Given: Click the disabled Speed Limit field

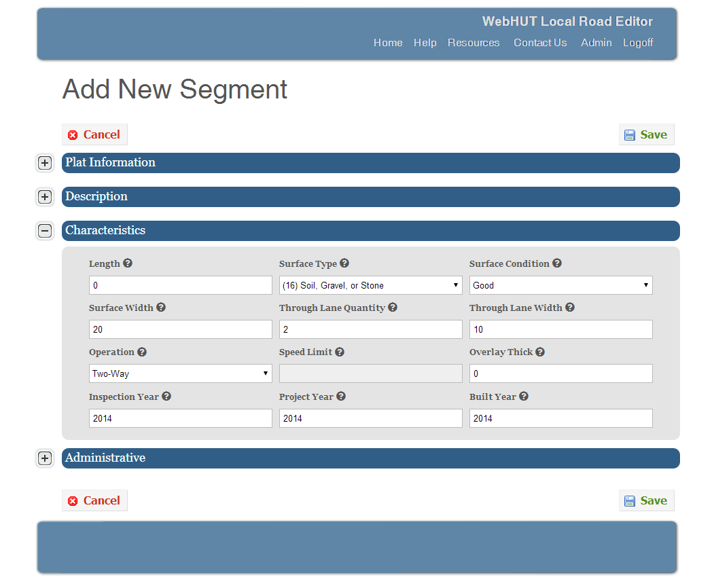Looking at the screenshot, I should (x=371, y=373).
